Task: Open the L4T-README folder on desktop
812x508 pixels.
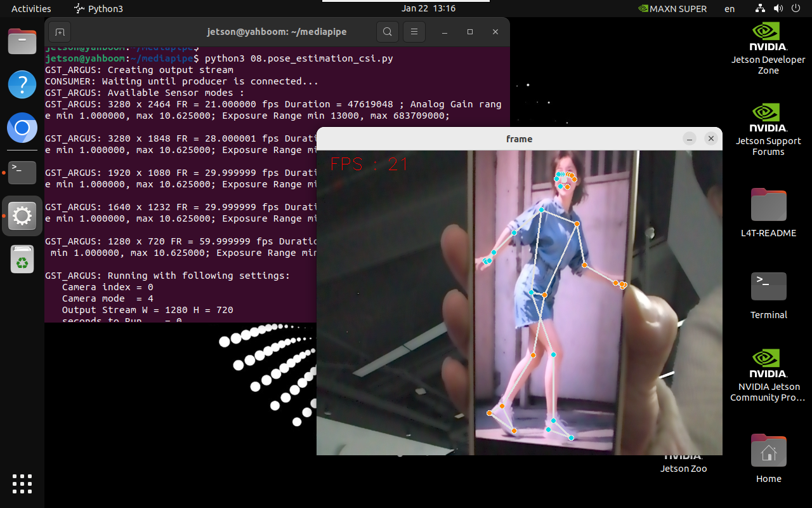Action: [768, 212]
